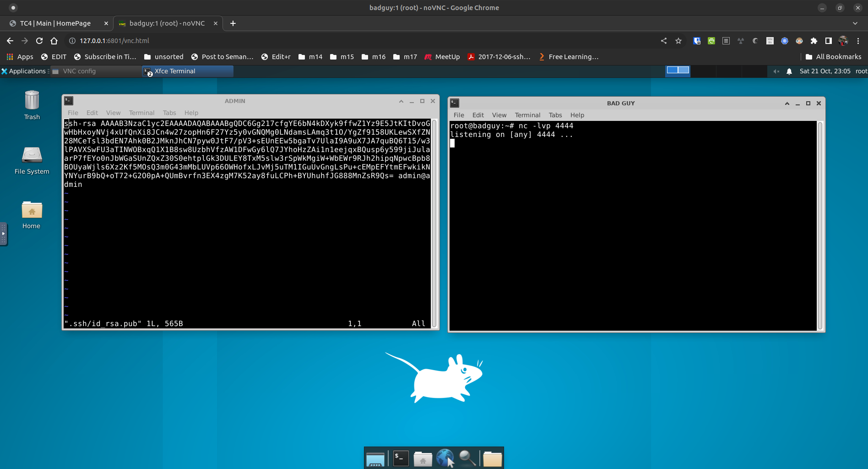Image resolution: width=868 pixels, height=469 pixels.
Task: Open Chrome three-dot menu
Action: [858, 41]
